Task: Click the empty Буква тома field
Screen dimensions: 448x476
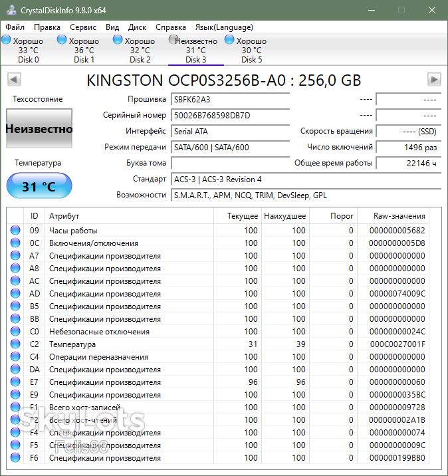Action: coord(231,163)
